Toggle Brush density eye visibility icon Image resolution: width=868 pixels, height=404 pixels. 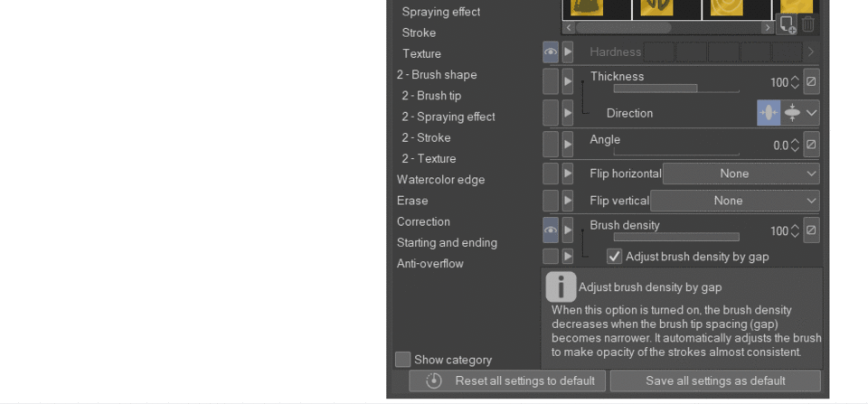coord(551,230)
